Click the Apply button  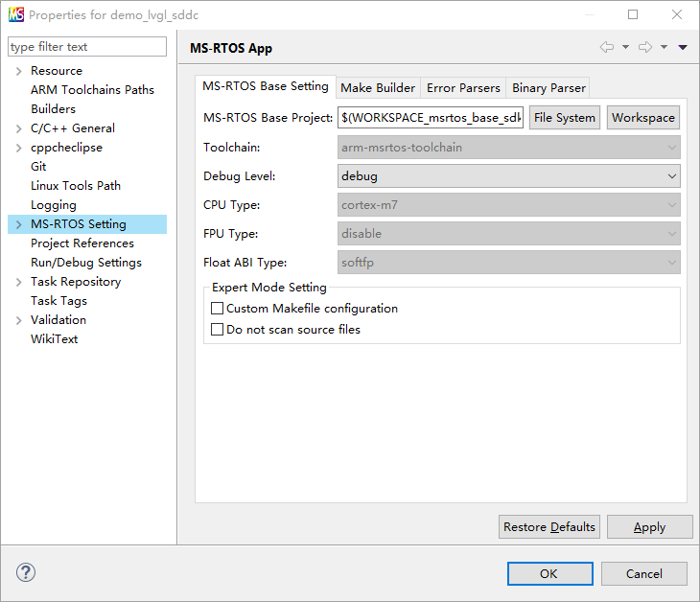[649, 527]
